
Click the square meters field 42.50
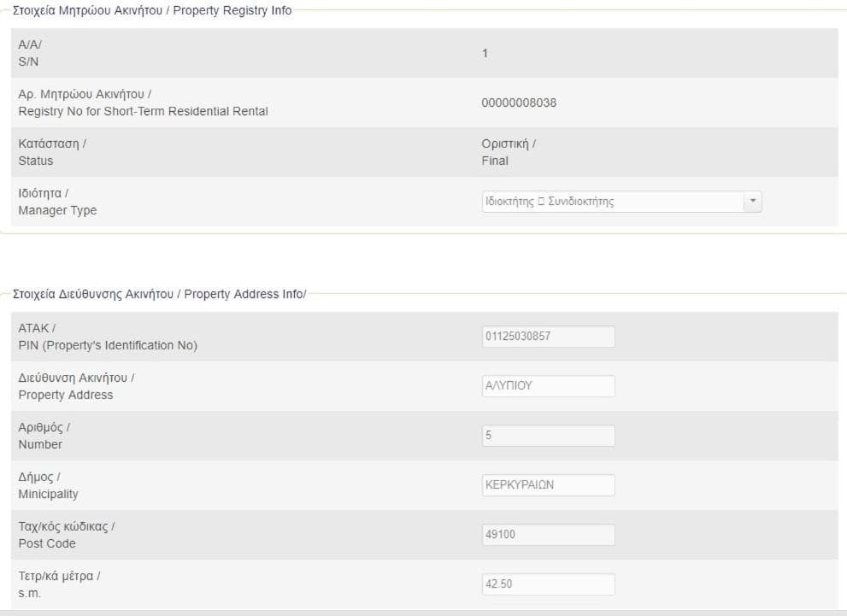click(x=548, y=584)
